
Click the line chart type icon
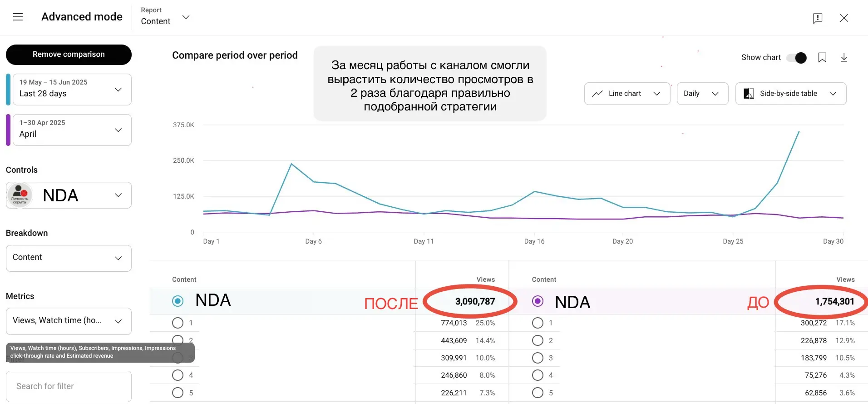point(597,94)
